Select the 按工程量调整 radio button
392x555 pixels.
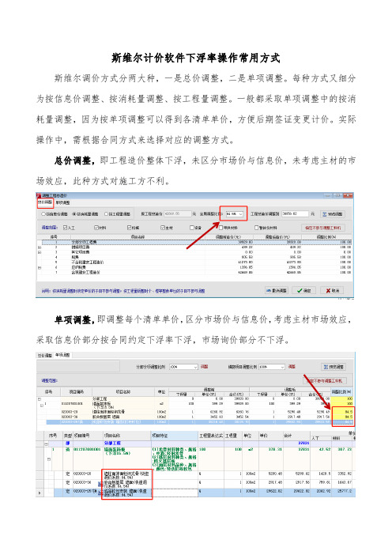click(117, 214)
